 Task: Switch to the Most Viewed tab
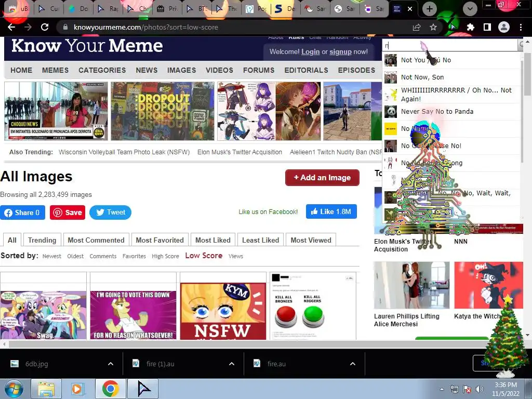click(x=311, y=240)
